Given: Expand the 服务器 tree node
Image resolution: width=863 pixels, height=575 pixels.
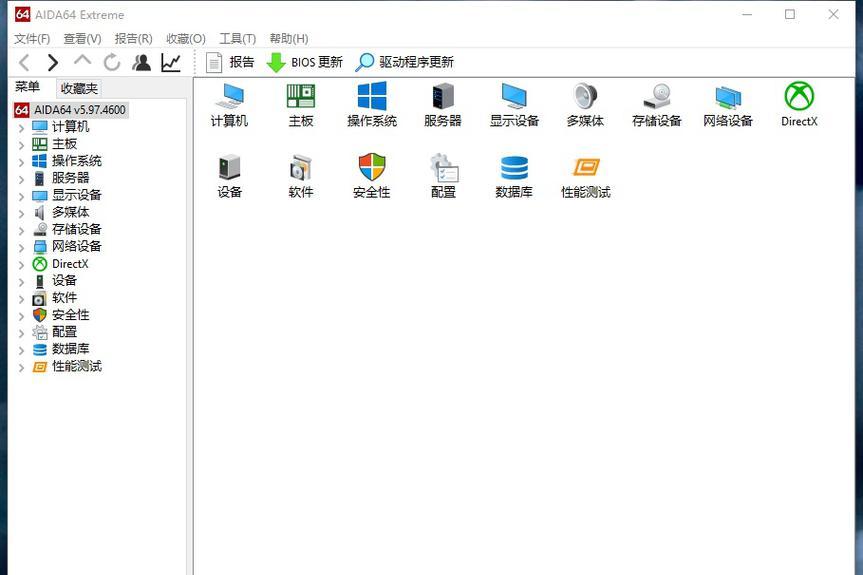Looking at the screenshot, I should (21, 179).
